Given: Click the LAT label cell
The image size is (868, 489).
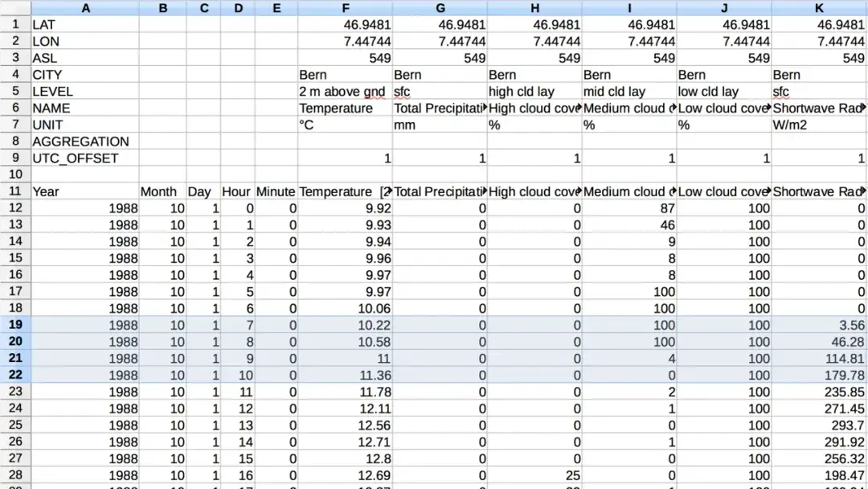Looking at the screenshot, I should tap(84, 25).
